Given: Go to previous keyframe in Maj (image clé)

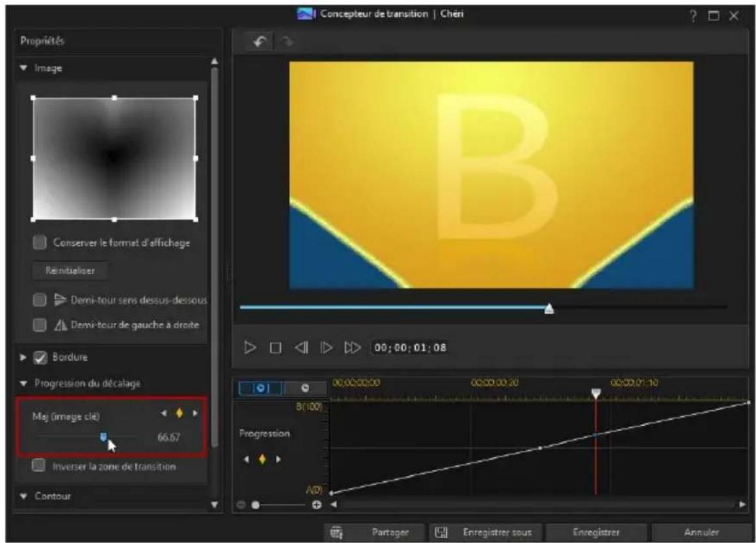Looking at the screenshot, I should 164,413.
